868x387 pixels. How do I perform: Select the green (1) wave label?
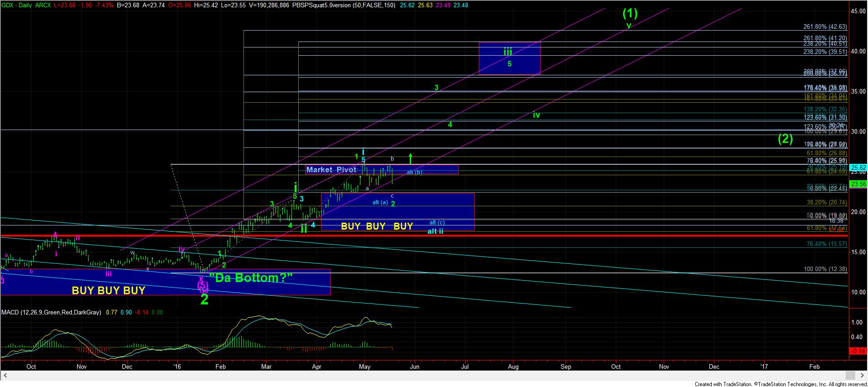coord(630,13)
